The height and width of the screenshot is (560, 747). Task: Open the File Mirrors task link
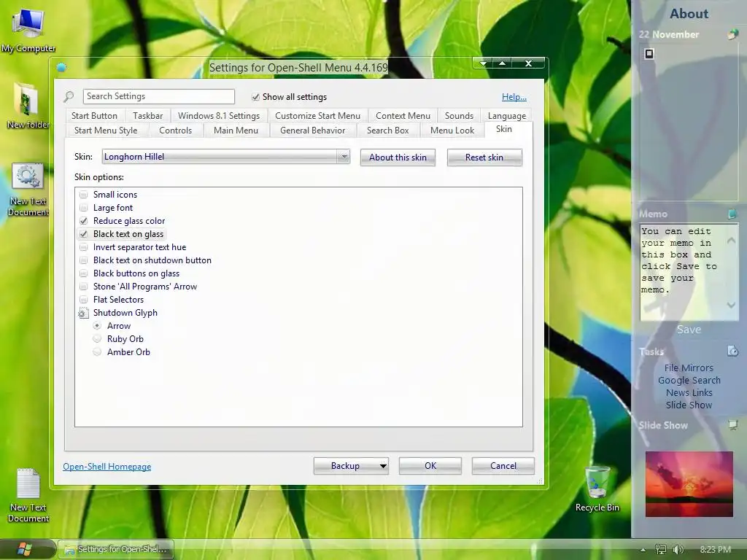pos(689,367)
